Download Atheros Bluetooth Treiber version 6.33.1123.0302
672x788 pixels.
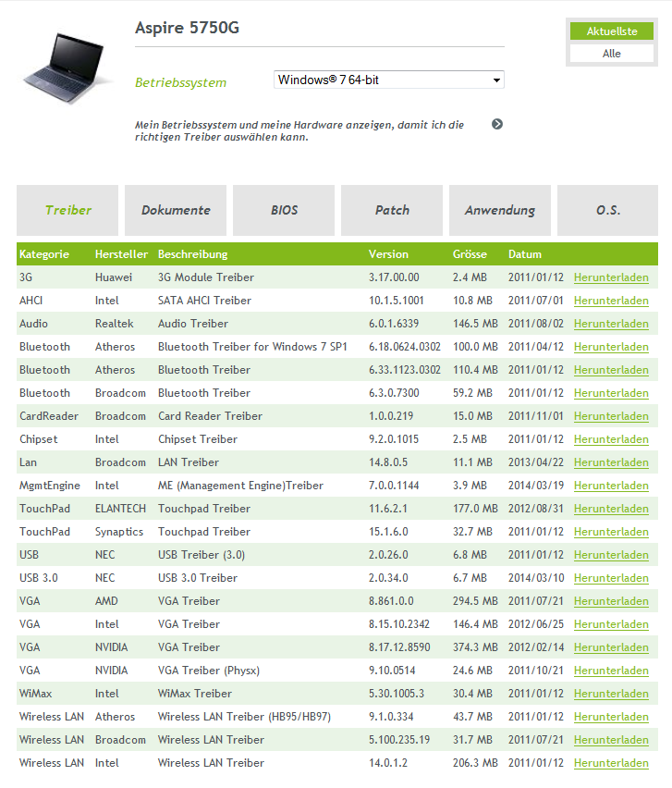[611, 370]
